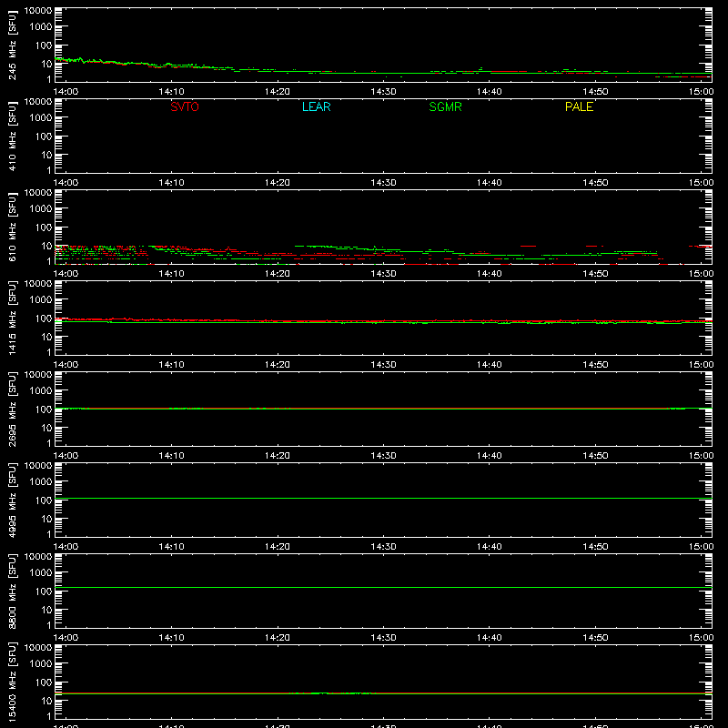Click 14:20 time label under 245 MHz panel
The image size is (728, 728).
[278, 92]
